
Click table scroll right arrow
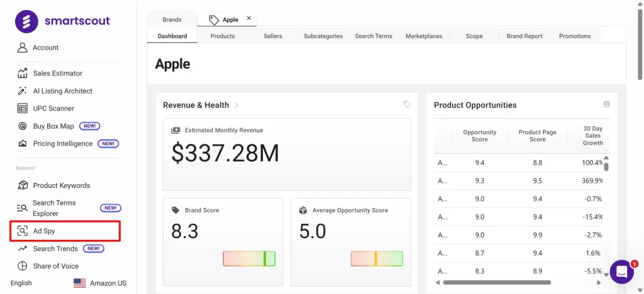(599, 283)
